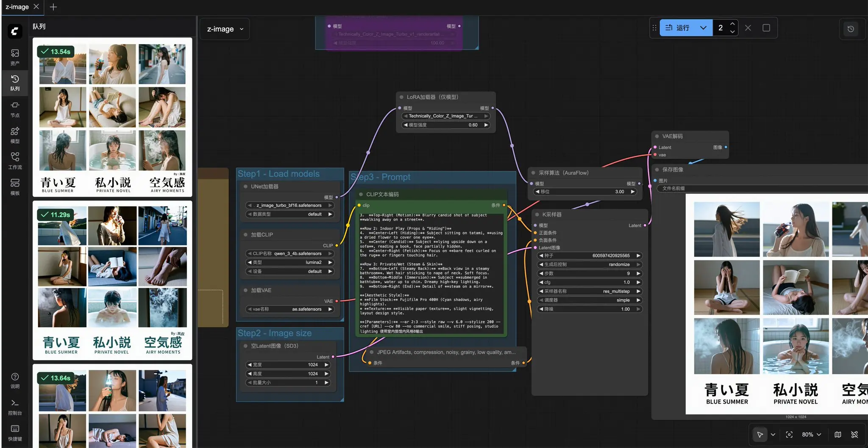The height and width of the screenshot is (448, 868).
Task: Open the 80% zoom level dropdown
Action: [x=811, y=434]
